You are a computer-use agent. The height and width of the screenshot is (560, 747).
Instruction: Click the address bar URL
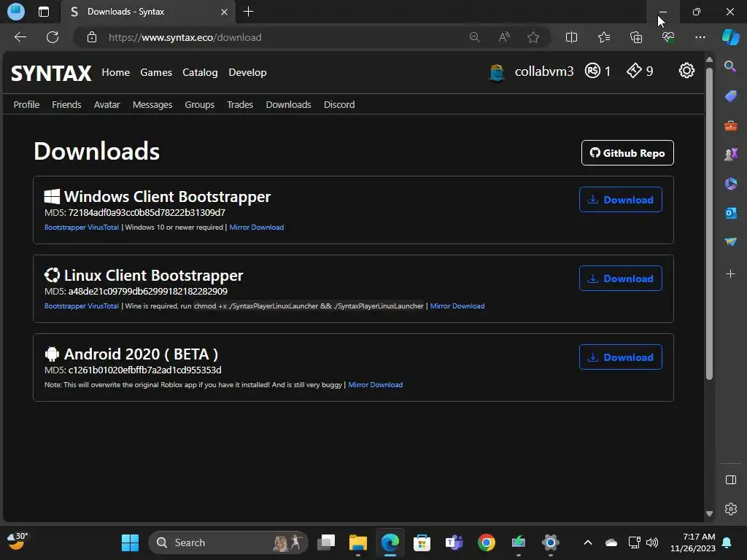click(x=185, y=37)
